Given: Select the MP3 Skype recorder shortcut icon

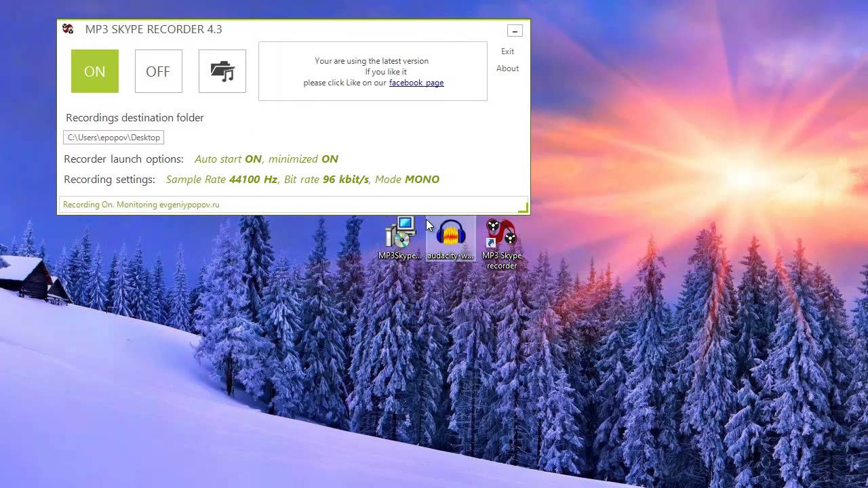Looking at the screenshot, I should coord(502,244).
